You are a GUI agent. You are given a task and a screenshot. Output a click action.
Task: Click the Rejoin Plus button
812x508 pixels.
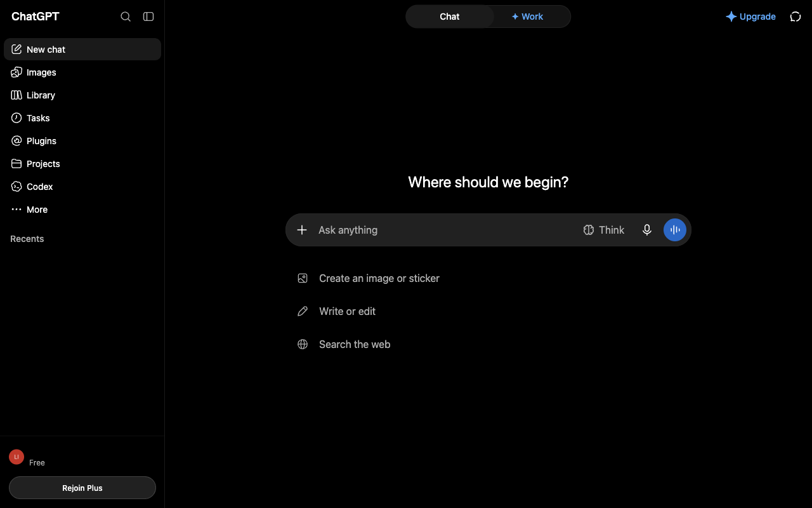click(x=82, y=488)
